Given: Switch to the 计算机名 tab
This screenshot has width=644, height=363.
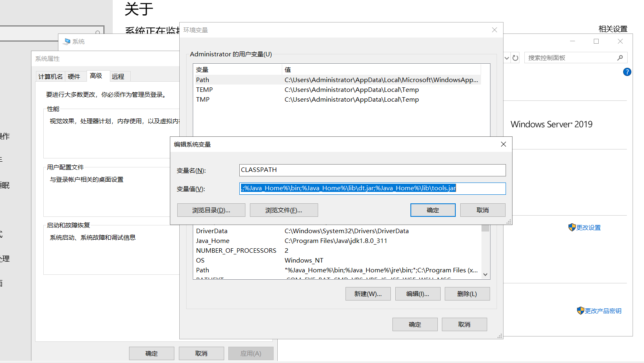Looking at the screenshot, I should 51,76.
